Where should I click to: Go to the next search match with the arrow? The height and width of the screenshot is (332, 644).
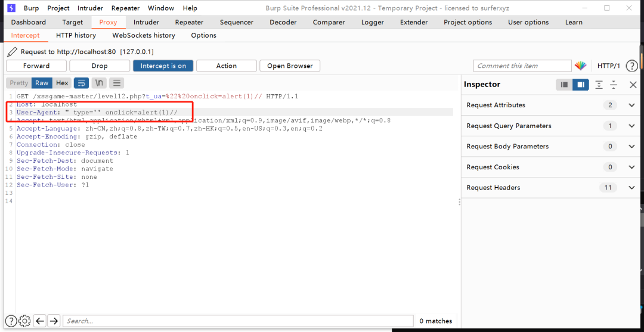point(54,321)
